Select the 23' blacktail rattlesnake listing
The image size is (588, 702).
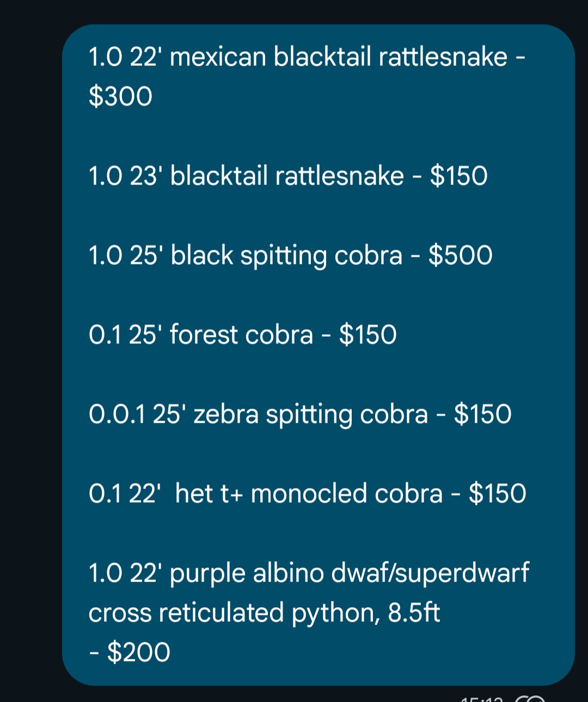click(x=288, y=176)
